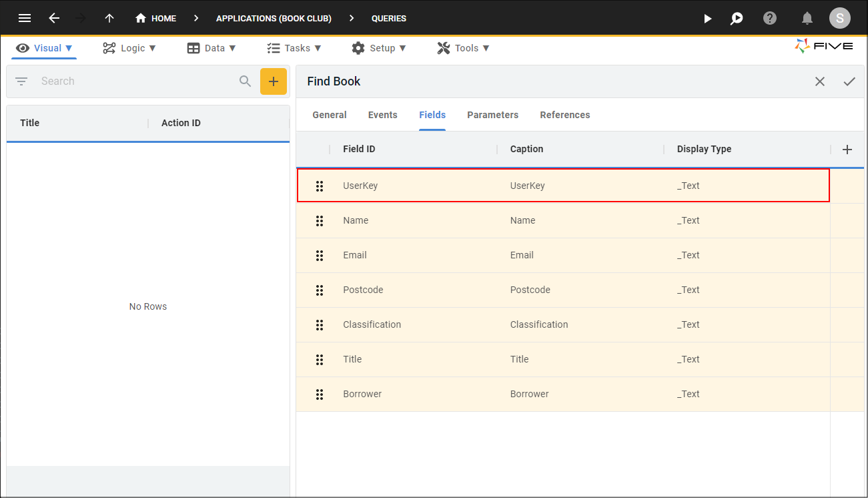Viewport: 868px width, 498px height.
Task: Expand the Tools menu
Action: coord(463,48)
